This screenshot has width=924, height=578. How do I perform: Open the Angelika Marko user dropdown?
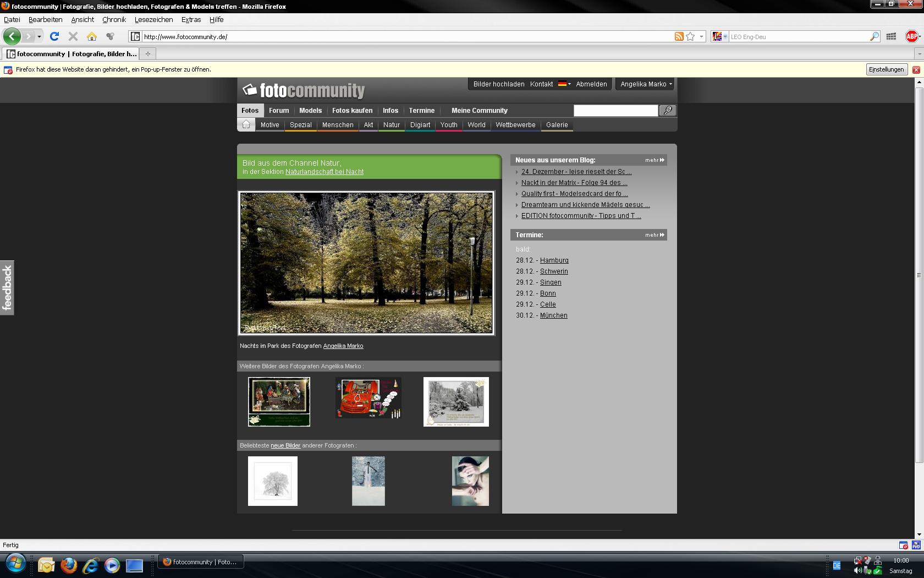(x=646, y=84)
